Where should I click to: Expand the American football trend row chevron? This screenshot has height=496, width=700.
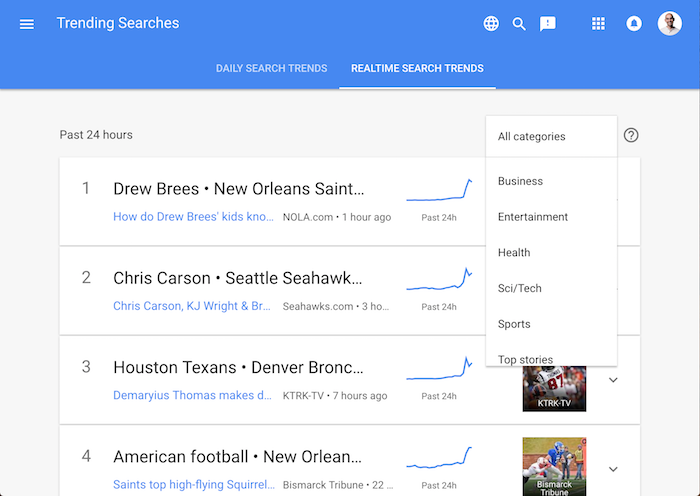613,469
